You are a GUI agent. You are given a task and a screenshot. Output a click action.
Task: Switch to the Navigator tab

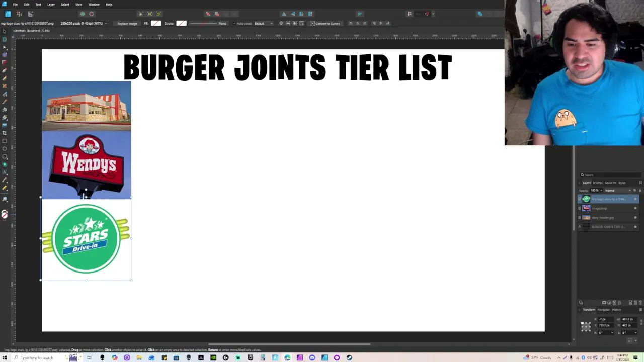click(603, 310)
